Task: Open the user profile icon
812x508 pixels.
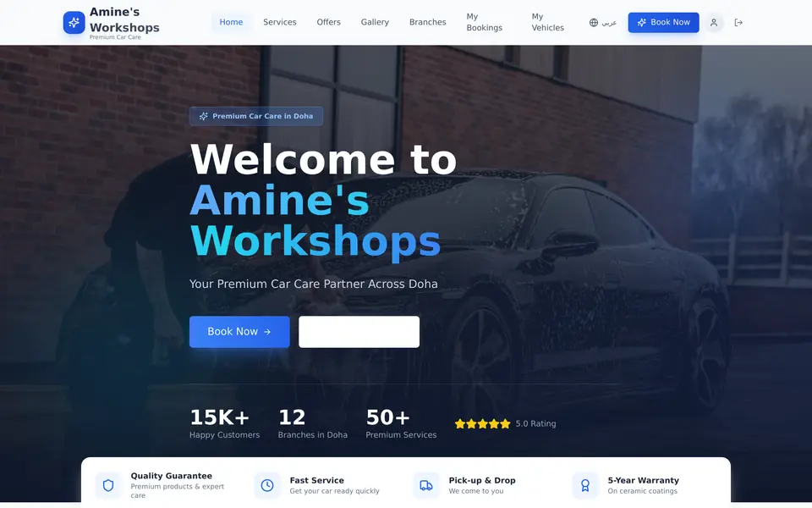Action: 714,22
